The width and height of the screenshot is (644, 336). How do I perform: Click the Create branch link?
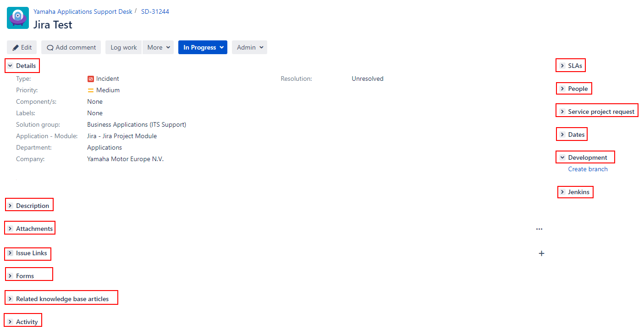(588, 169)
